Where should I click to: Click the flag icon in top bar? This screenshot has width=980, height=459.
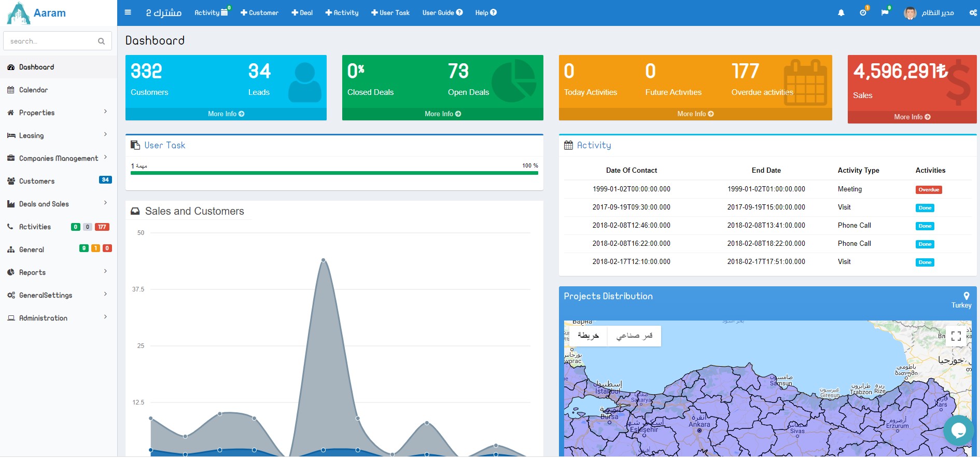(885, 13)
